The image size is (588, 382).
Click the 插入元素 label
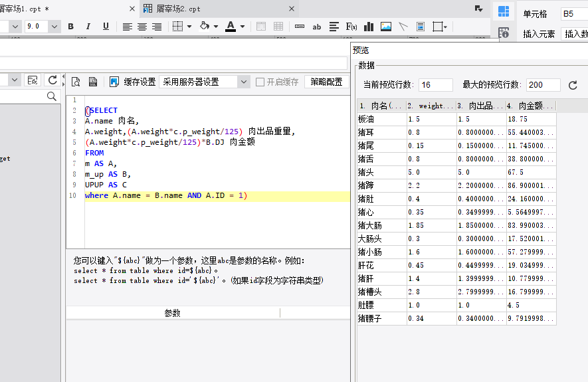point(539,34)
